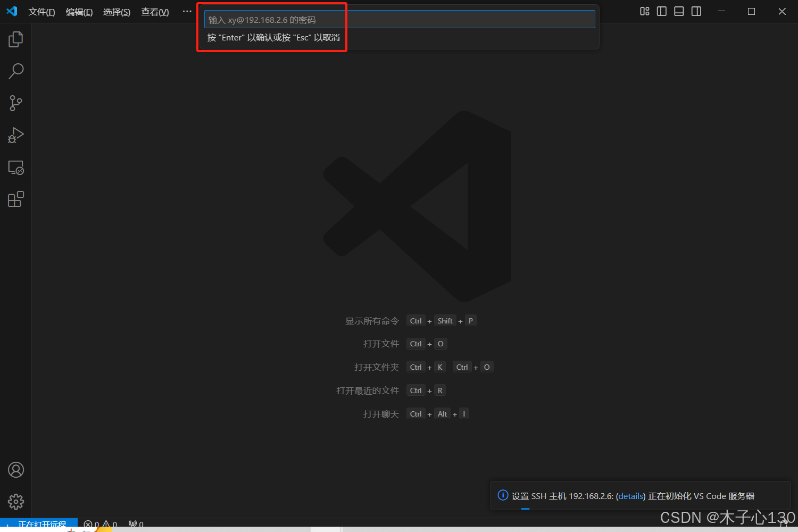Viewport: 798px width, 532px height.
Task: Select the Run and Debug icon
Action: [16, 135]
